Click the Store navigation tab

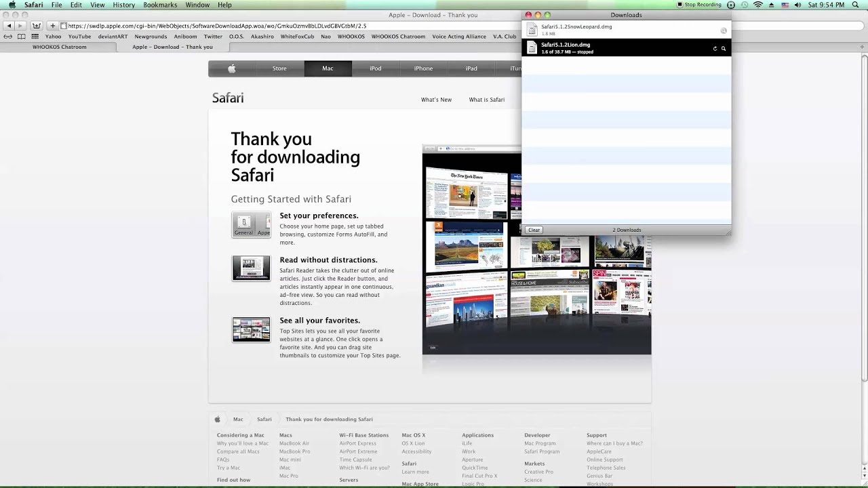[x=279, y=68]
